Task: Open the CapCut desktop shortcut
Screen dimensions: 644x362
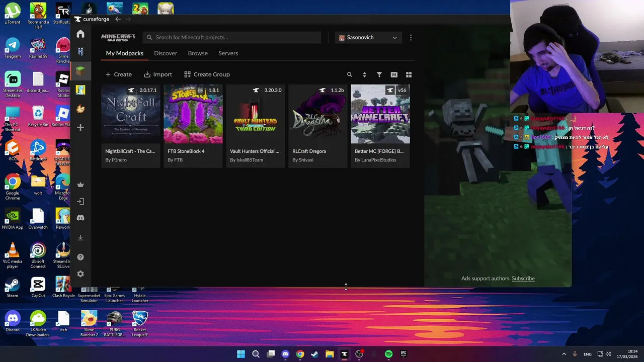Action: 38,287
